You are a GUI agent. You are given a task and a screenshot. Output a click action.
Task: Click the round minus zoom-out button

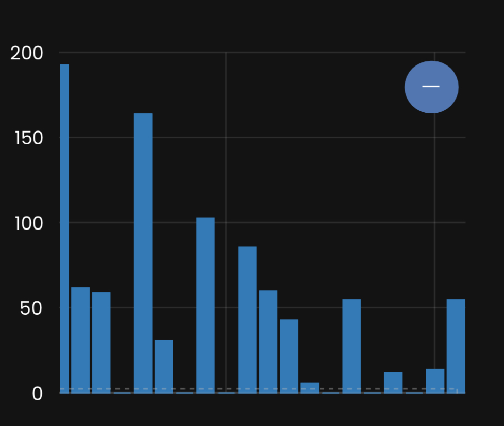click(431, 87)
